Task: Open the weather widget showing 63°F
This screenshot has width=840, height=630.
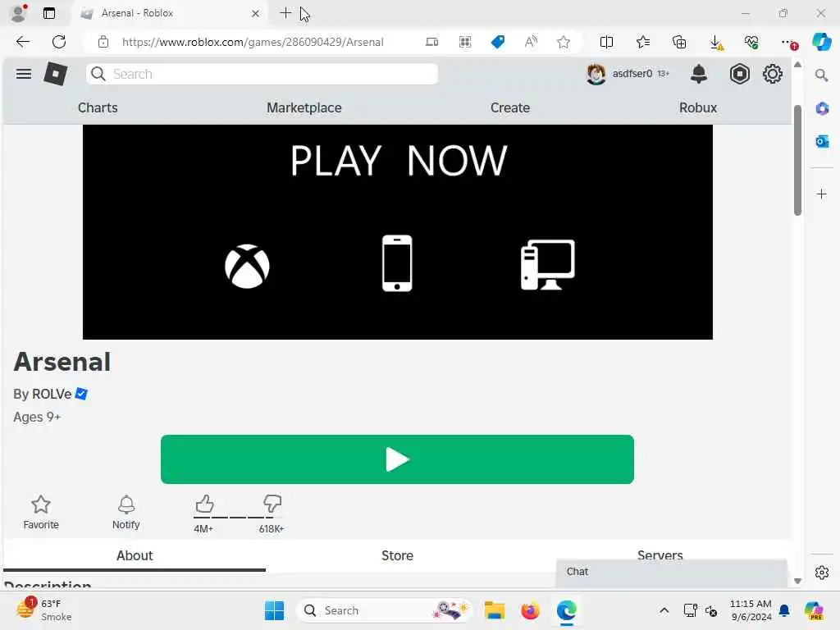Action: pyautogui.click(x=44, y=610)
